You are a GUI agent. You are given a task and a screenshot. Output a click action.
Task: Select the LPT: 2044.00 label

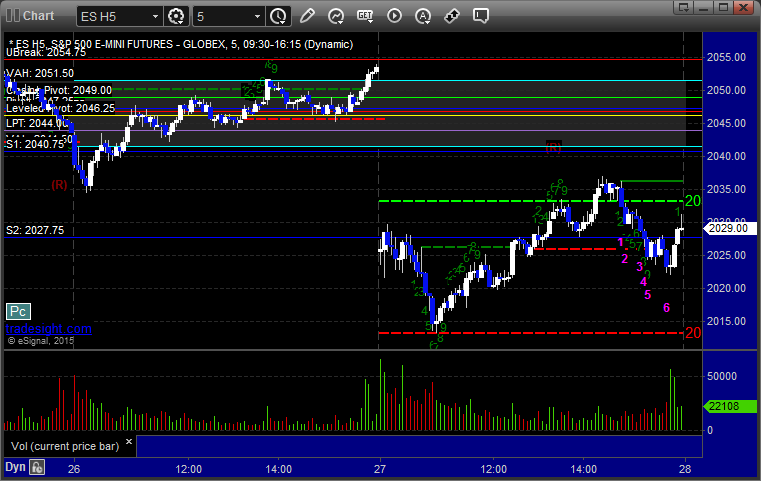click(37, 123)
